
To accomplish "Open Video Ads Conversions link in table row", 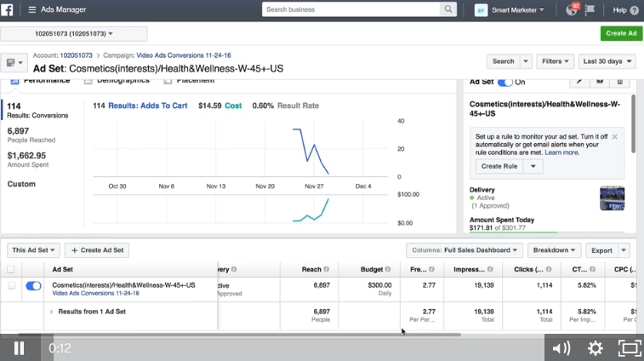I will point(95,293).
